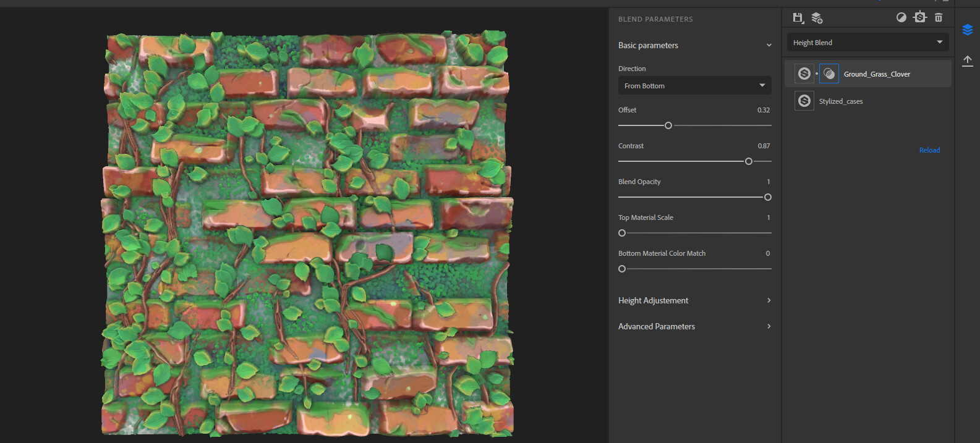Click the Bottom Material Color Match value 0

pyautogui.click(x=768, y=253)
